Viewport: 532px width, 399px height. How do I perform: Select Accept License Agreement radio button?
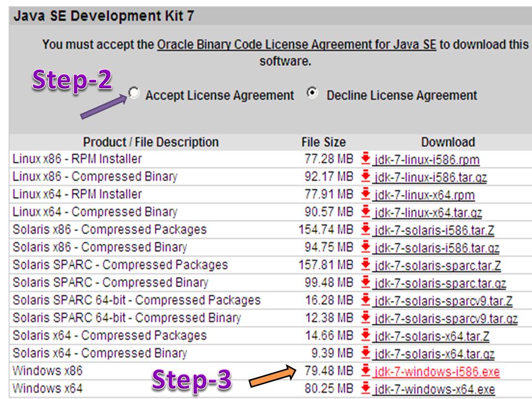pyautogui.click(x=134, y=93)
